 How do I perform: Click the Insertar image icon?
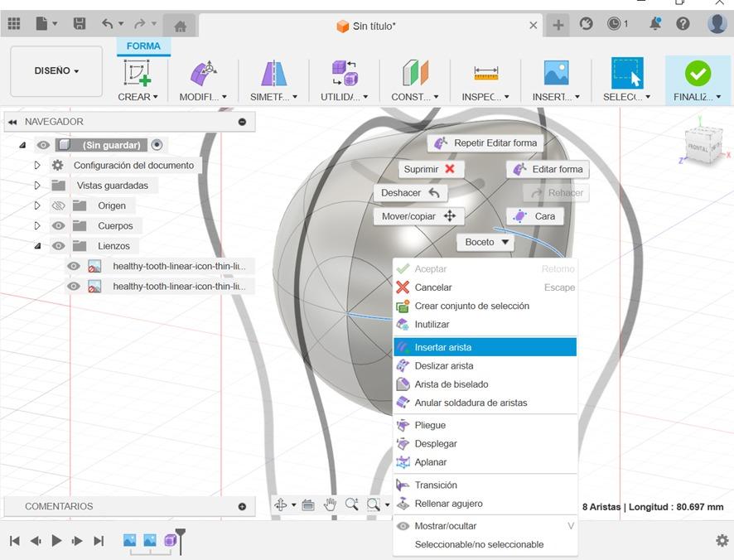tap(556, 73)
